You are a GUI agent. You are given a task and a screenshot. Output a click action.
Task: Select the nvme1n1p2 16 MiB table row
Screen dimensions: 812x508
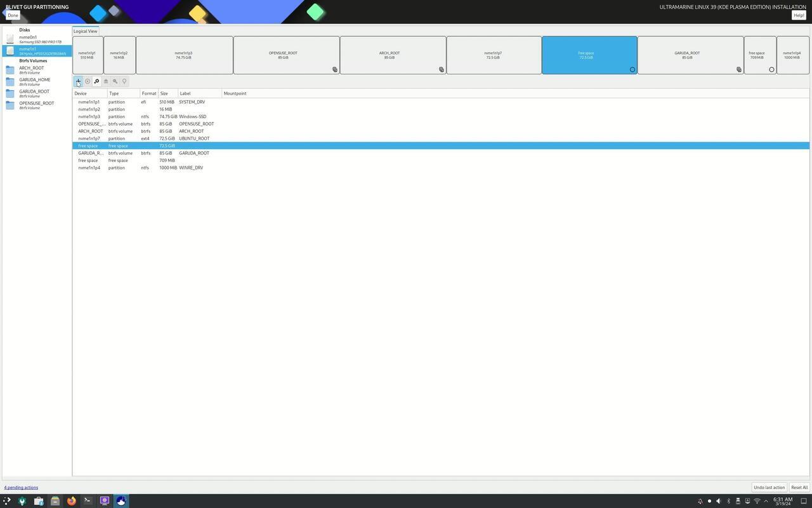pos(441,109)
